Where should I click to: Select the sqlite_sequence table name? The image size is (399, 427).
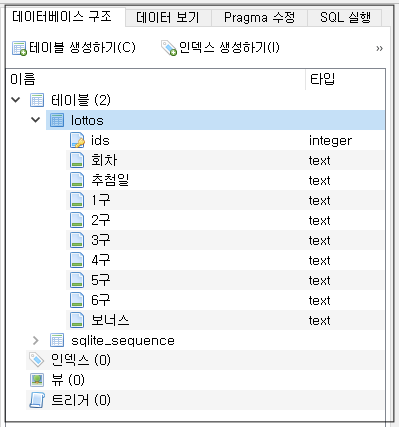pos(123,341)
